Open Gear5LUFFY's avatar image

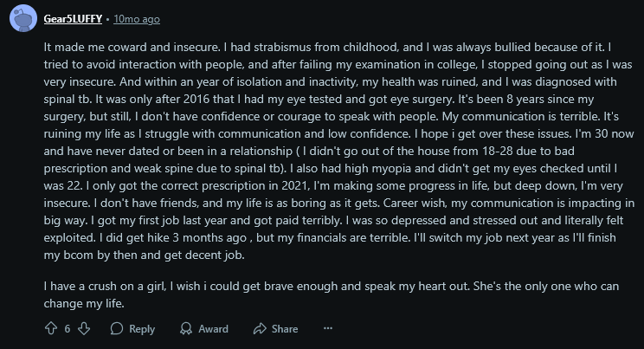point(23,18)
